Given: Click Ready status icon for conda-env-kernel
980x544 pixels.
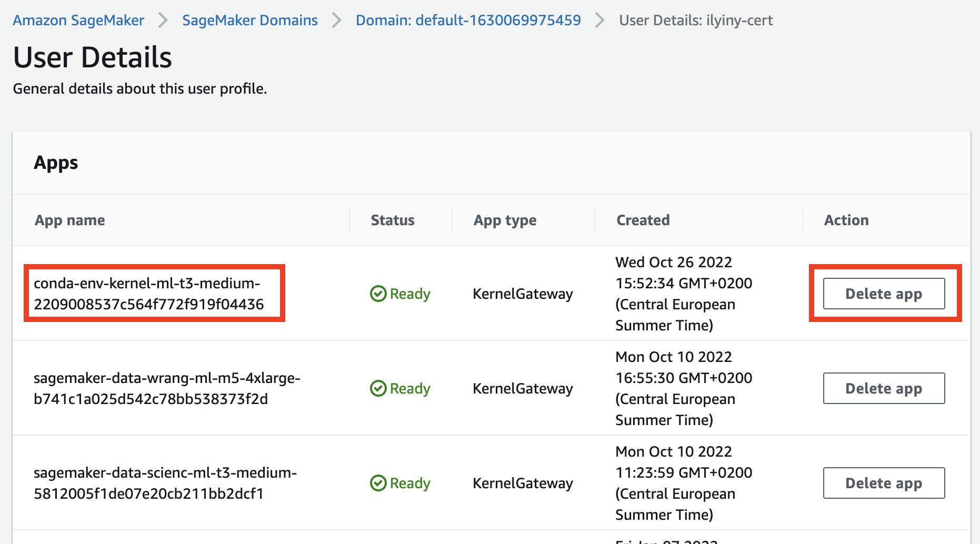Looking at the screenshot, I should click(378, 294).
